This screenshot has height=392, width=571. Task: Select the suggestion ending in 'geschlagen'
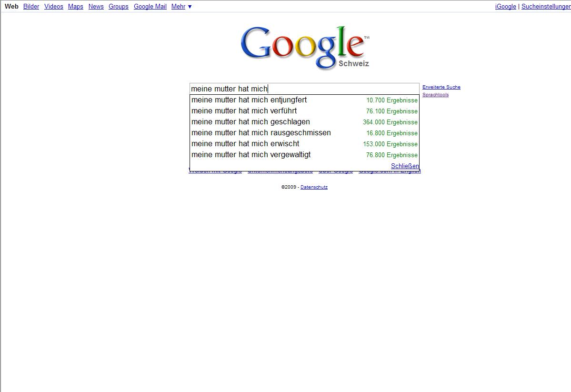point(304,121)
